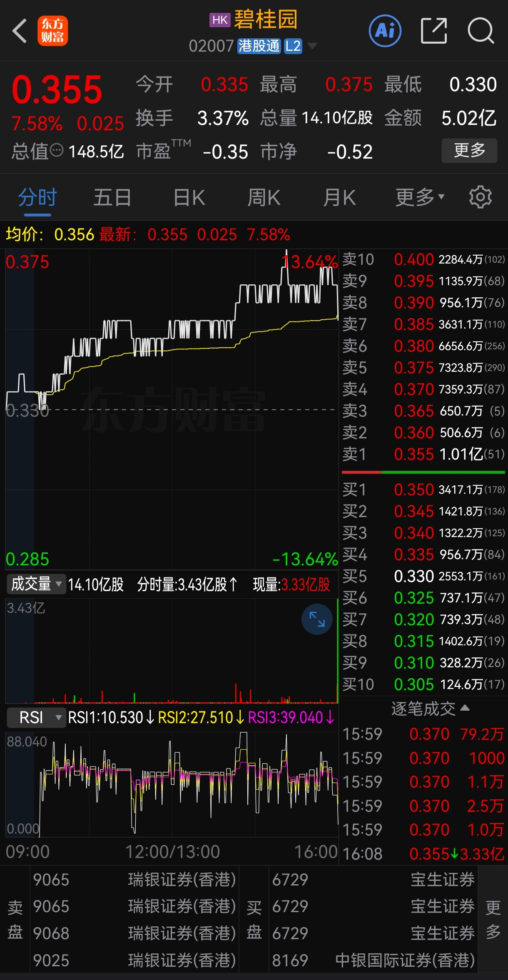This screenshot has width=508, height=980.
Task: Switch to the 五日 tab
Action: coord(112,197)
